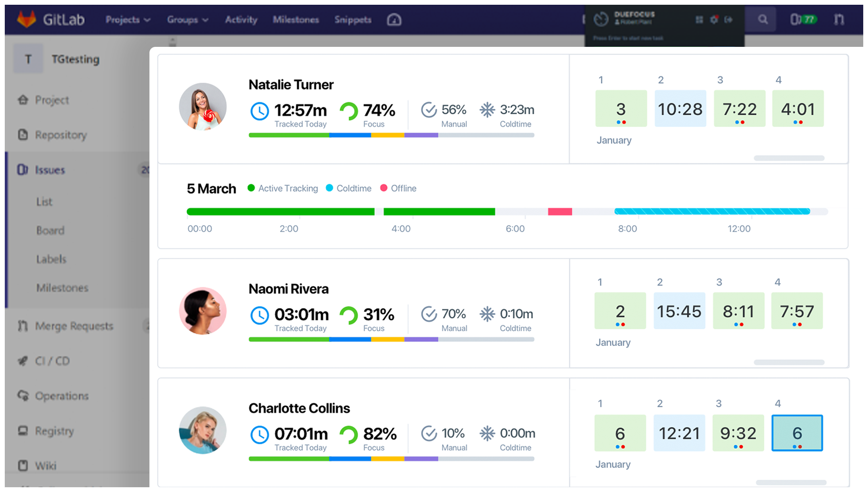This screenshot has height=492, width=868.
Task: Go to the Board link under Issues
Action: click(50, 230)
